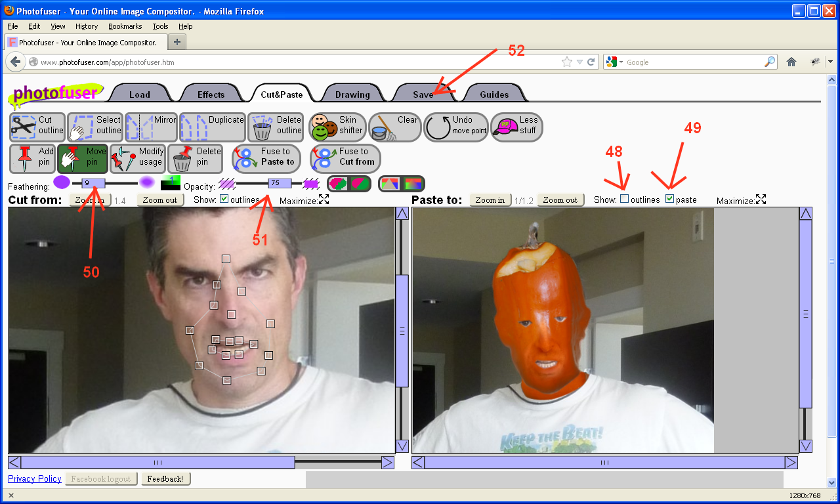840x504 pixels.
Task: Activate the Select outline tool
Action: point(95,127)
